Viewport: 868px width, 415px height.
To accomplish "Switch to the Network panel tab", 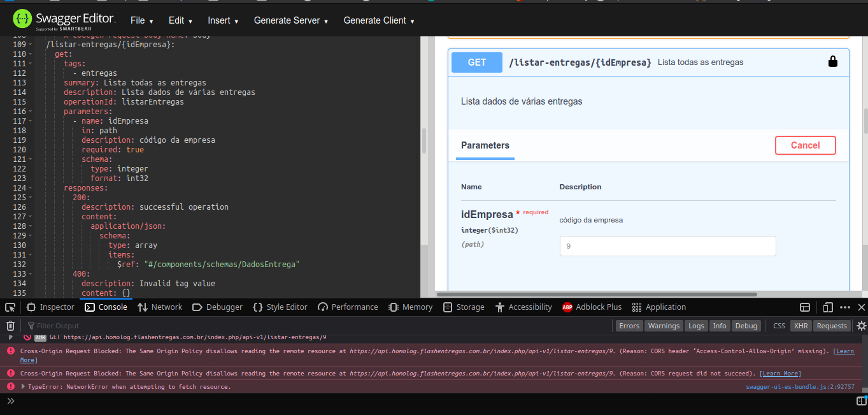I will pos(160,307).
